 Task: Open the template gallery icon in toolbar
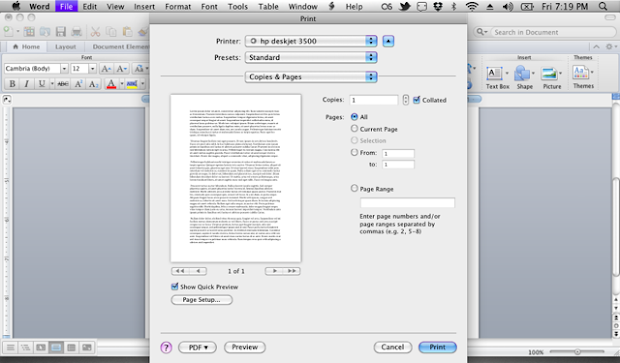pyautogui.click(x=29, y=32)
